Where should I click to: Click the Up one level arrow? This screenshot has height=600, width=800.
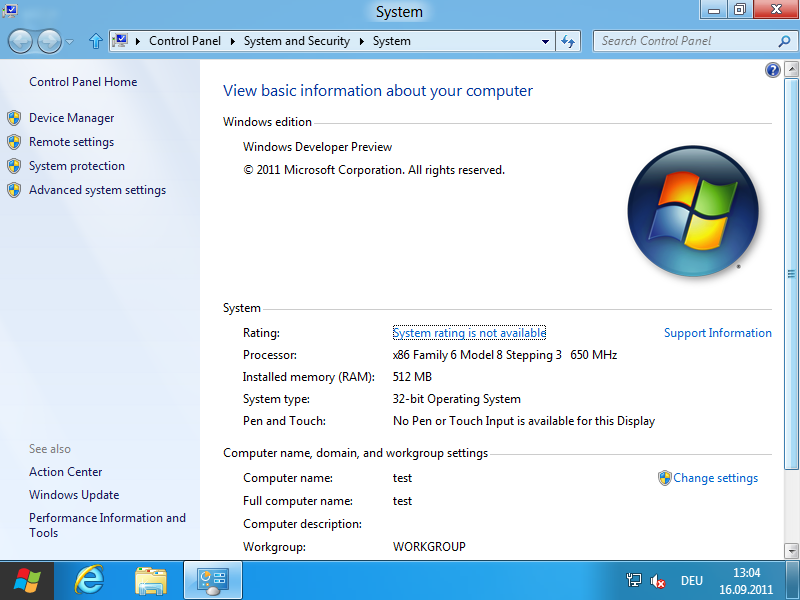click(x=96, y=42)
